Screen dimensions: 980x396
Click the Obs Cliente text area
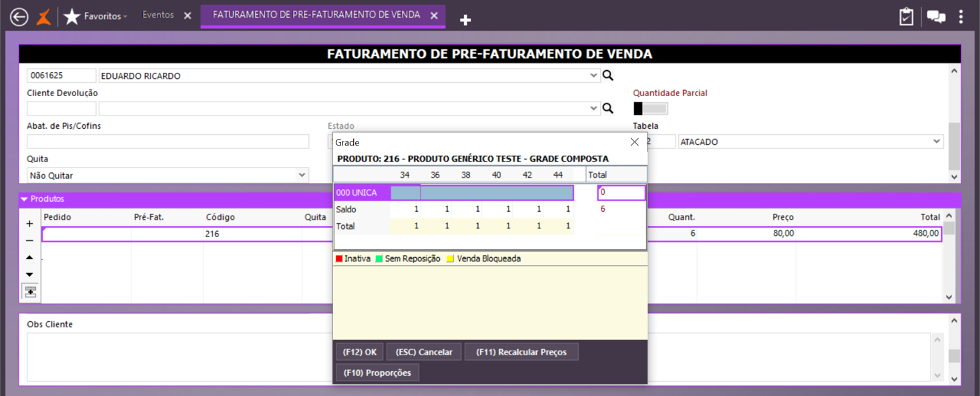click(478, 357)
